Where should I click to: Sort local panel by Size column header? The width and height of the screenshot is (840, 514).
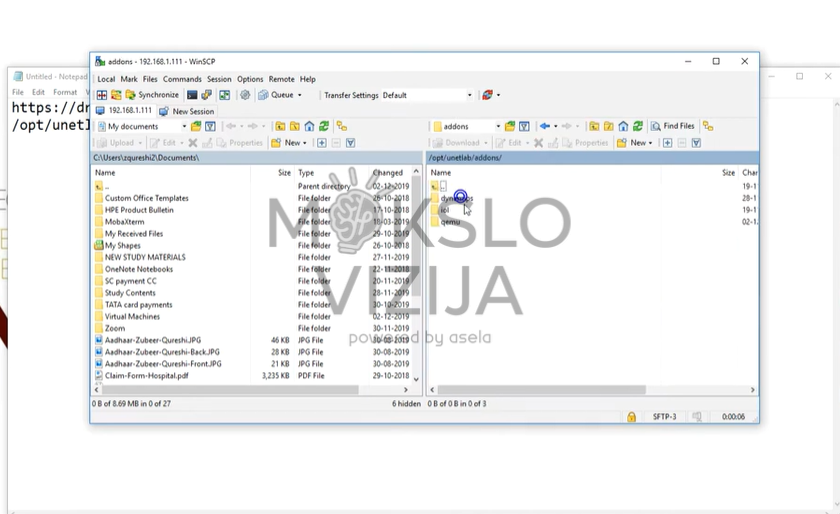click(x=273, y=173)
